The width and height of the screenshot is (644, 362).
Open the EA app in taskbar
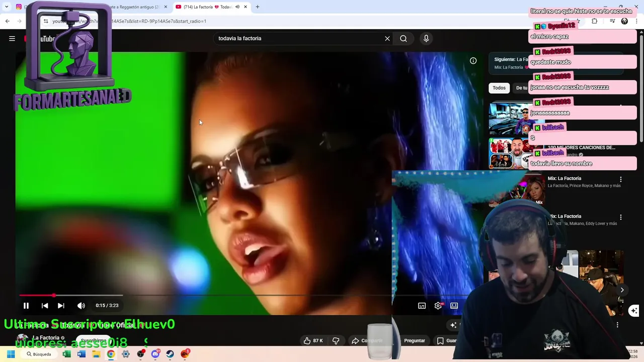185,354
